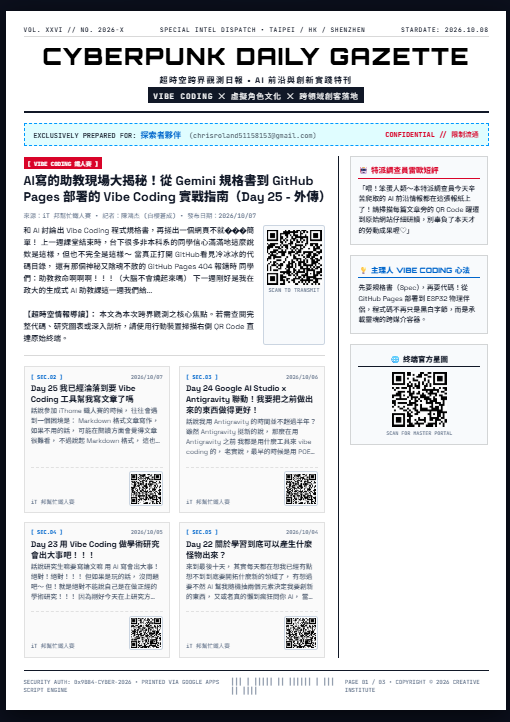Click the date 2026/10/04 in SEC.05 card
This screenshot has height=722, width=510.
(302, 532)
